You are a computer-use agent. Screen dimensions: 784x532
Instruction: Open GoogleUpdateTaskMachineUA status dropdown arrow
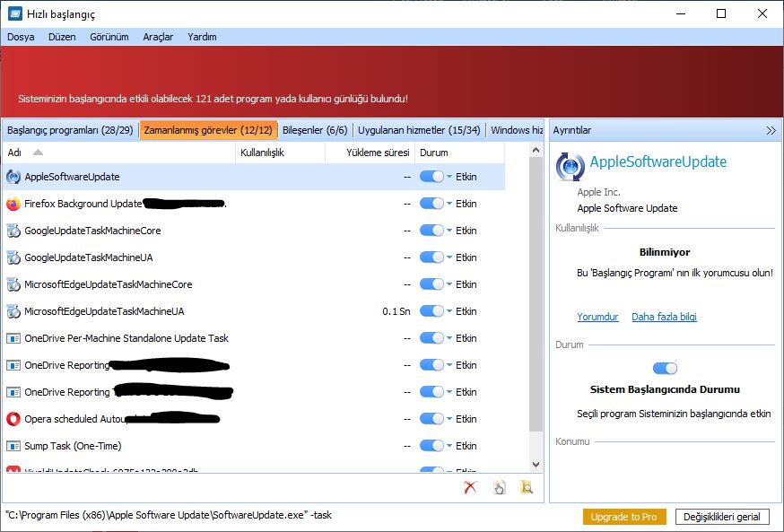click(x=449, y=257)
